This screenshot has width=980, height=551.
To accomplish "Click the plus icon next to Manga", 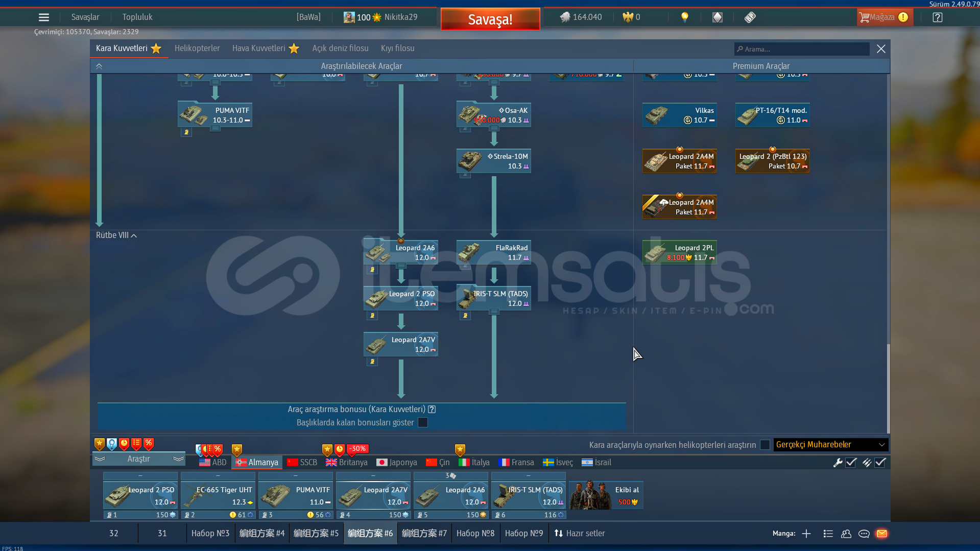I will pyautogui.click(x=806, y=534).
